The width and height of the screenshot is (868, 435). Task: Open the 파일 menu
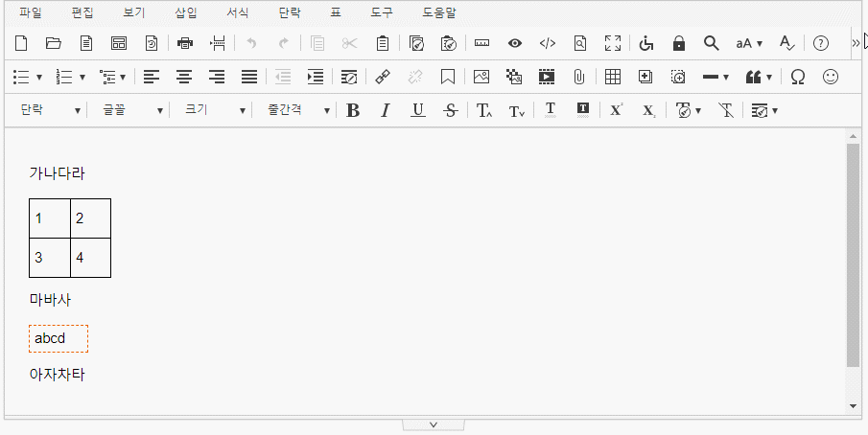click(31, 13)
